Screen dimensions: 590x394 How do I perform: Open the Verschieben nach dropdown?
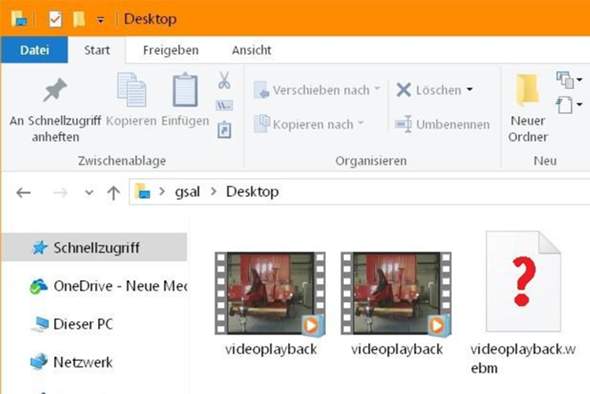tap(317, 90)
